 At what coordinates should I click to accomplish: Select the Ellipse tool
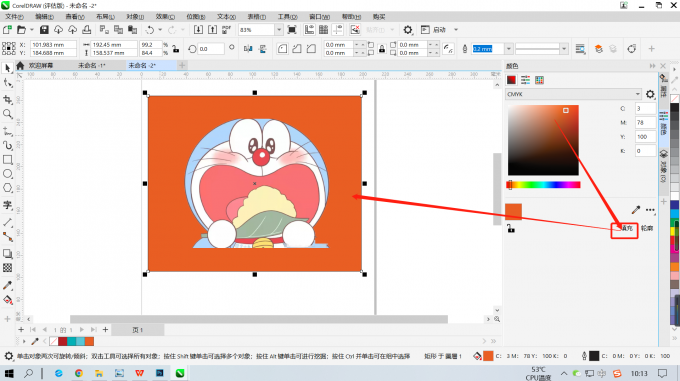[x=7, y=174]
